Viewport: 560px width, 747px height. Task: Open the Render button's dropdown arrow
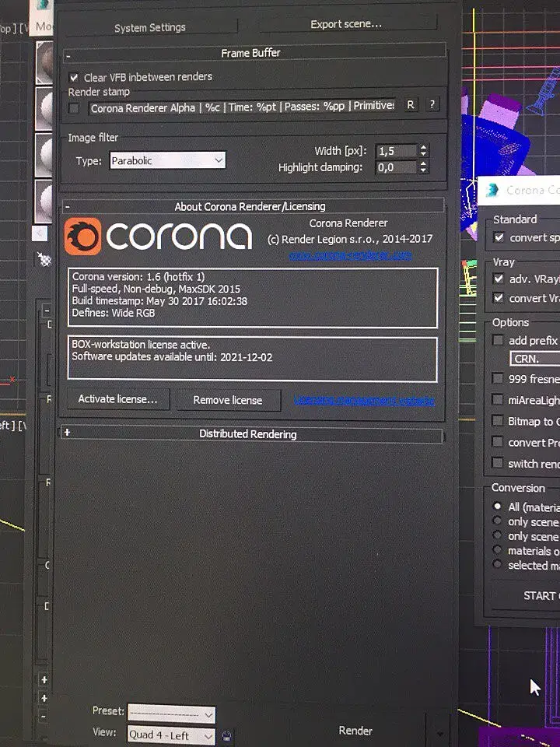tap(439, 733)
